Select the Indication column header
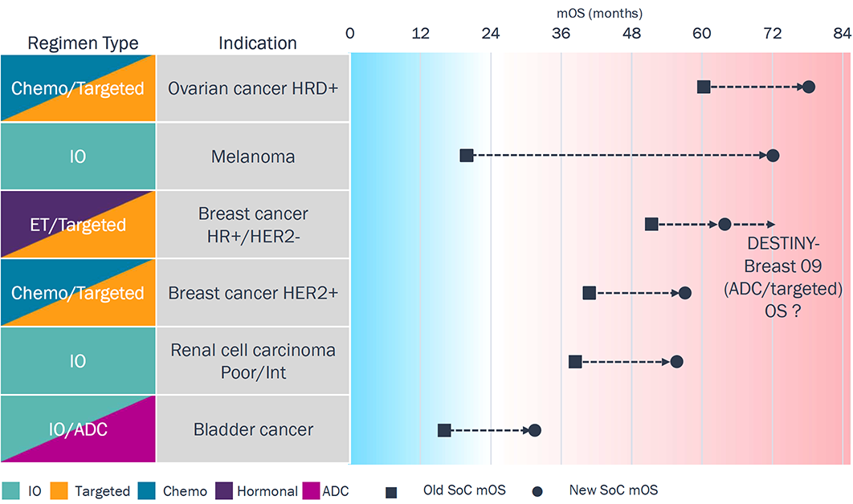 pyautogui.click(x=258, y=43)
